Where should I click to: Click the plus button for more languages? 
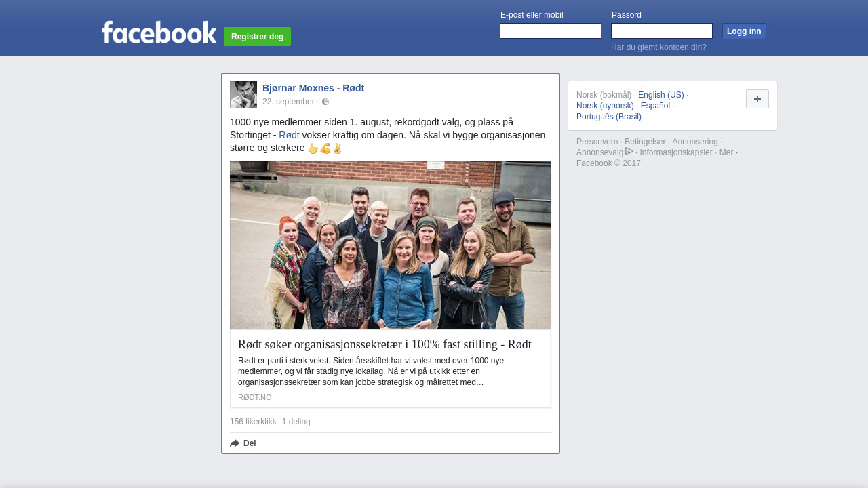(x=757, y=99)
